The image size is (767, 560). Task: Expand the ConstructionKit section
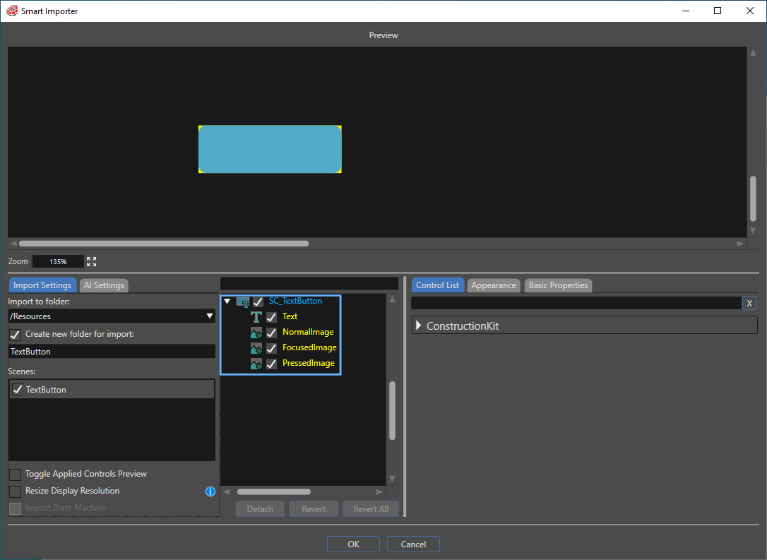tap(418, 325)
